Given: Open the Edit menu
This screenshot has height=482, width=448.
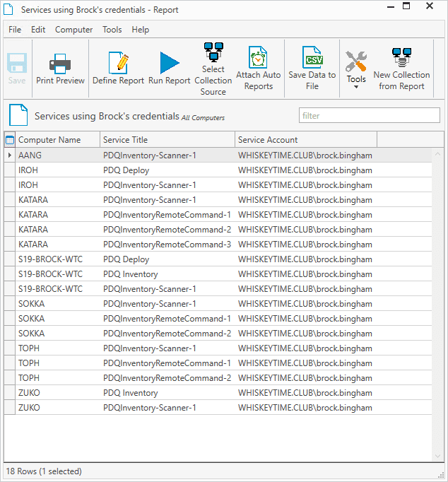Looking at the screenshot, I should click(x=38, y=30).
